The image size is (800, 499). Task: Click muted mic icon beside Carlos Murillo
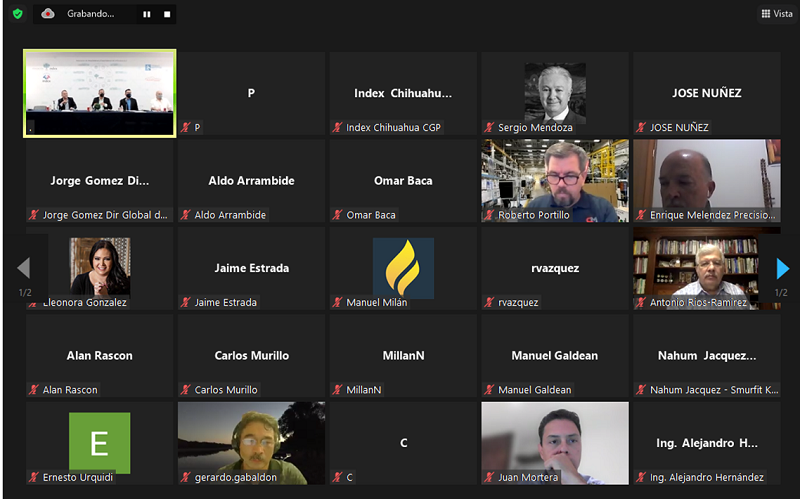point(186,390)
